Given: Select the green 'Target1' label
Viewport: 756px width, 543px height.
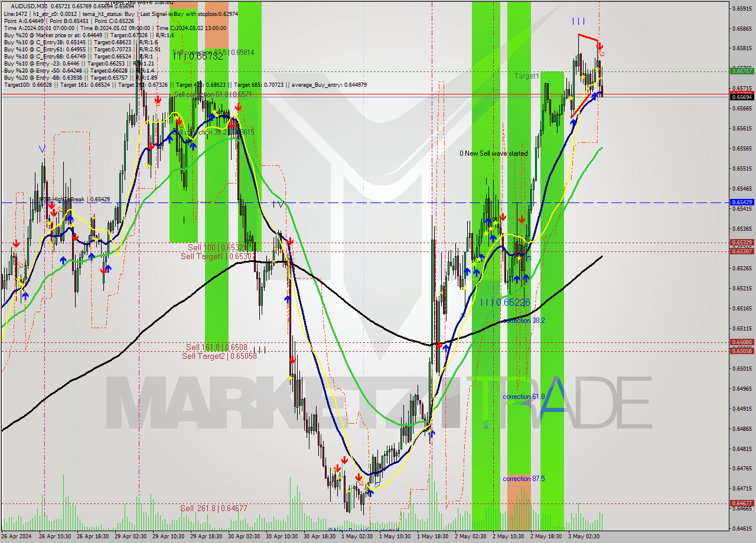Looking at the screenshot, I should click(x=526, y=76).
